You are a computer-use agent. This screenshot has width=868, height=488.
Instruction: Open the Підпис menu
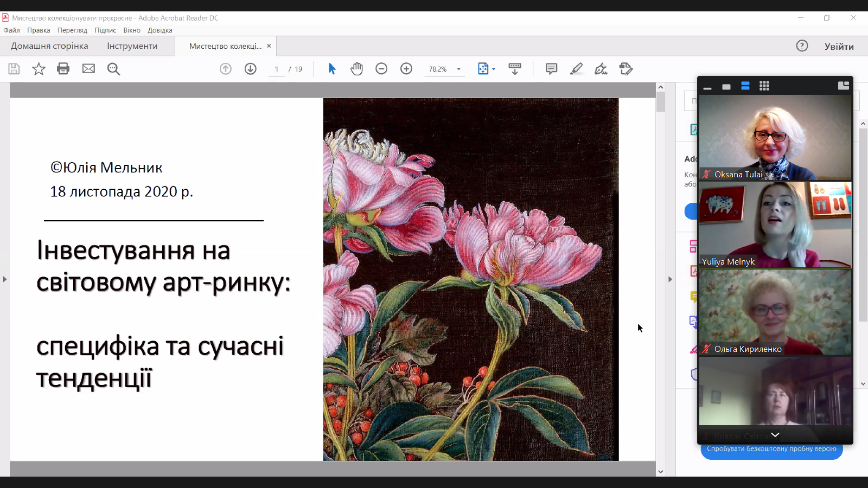(x=105, y=30)
